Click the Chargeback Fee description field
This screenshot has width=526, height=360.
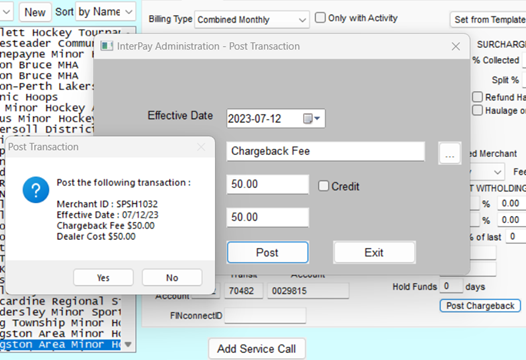click(325, 151)
